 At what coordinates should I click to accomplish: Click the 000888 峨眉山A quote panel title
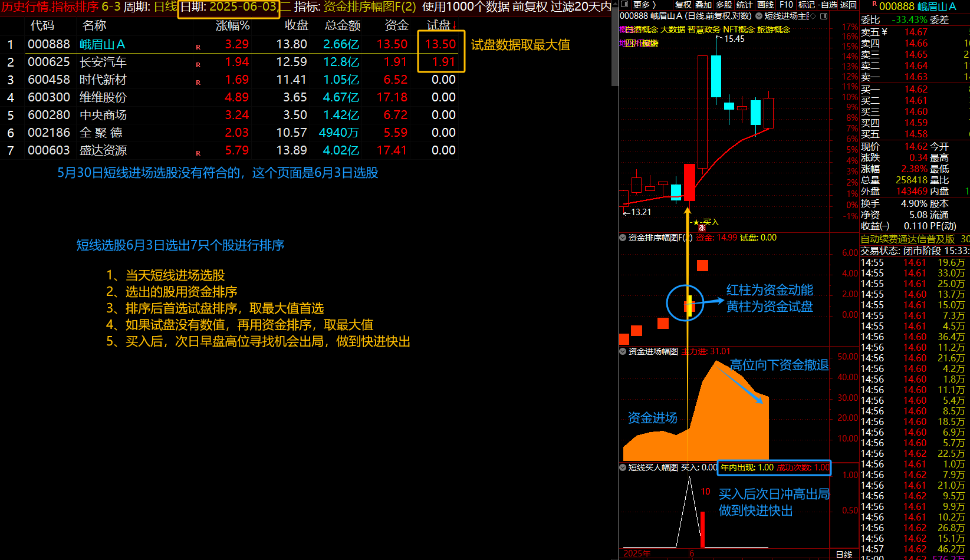click(x=918, y=6)
